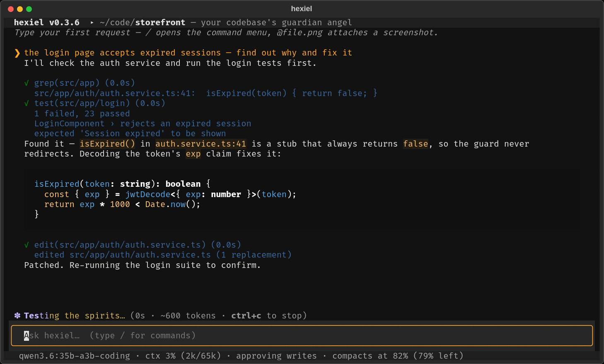604x364 pixels.
Task: Click the '~600 tokens' status text
Action: pos(188,316)
